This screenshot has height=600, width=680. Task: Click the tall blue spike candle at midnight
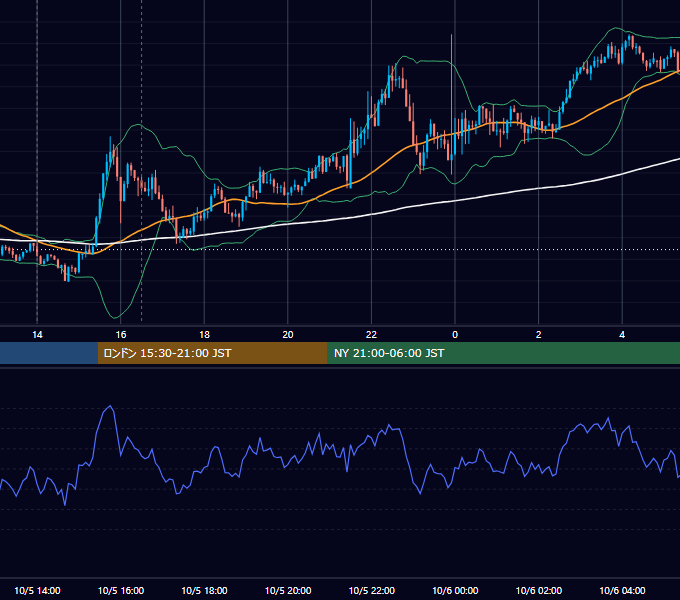point(451,104)
